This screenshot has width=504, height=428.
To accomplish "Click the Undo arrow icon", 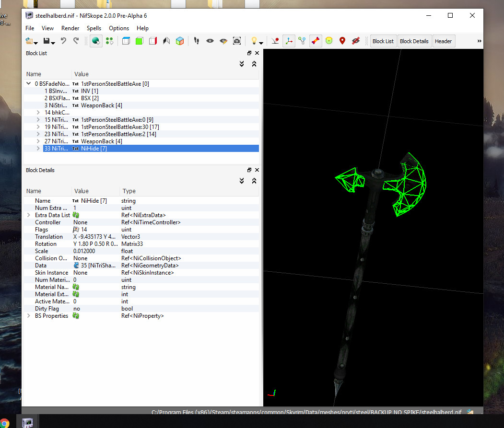I will coord(63,41).
